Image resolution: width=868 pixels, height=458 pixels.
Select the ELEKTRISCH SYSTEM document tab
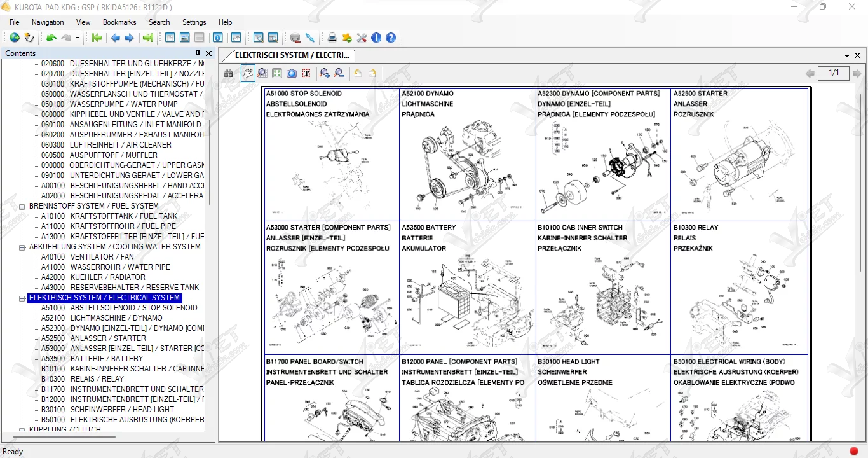coord(291,55)
